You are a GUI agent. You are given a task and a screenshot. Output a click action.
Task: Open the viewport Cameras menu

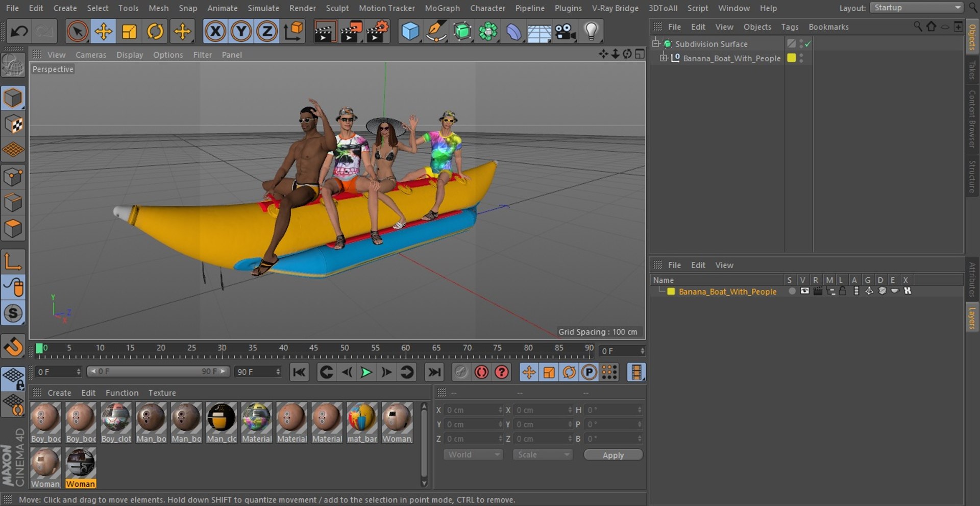[x=91, y=55]
